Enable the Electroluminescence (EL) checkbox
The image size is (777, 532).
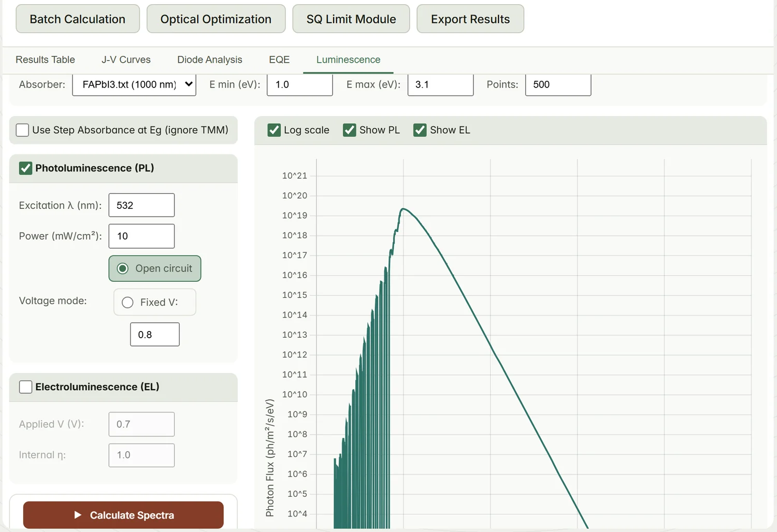(x=25, y=387)
